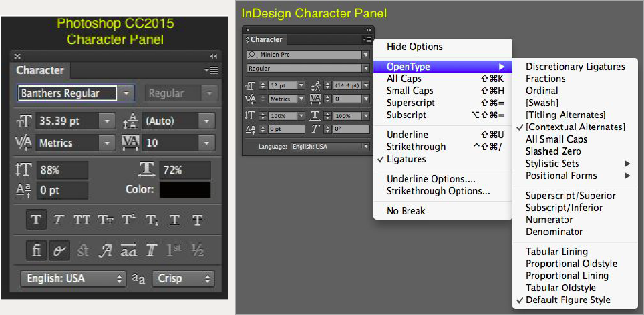644x315 pixels.
Task: Open Underline Options menu entry
Action: [x=443, y=180]
